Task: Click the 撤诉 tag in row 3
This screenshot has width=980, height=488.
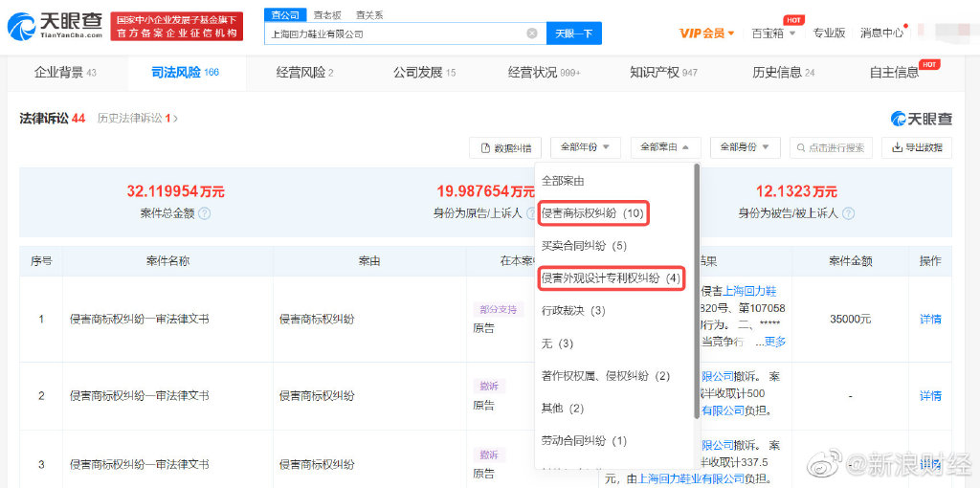Action: coord(489,455)
